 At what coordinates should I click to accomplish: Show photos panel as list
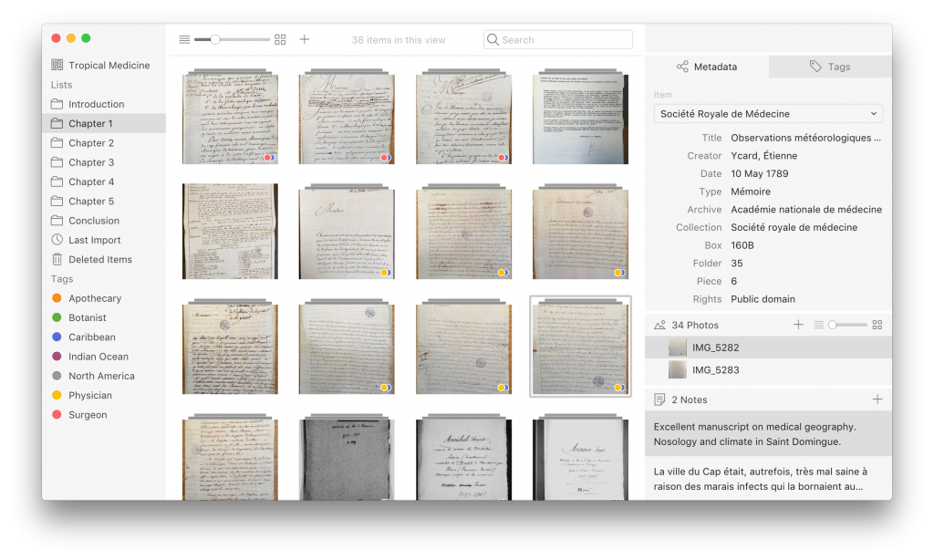coord(818,325)
